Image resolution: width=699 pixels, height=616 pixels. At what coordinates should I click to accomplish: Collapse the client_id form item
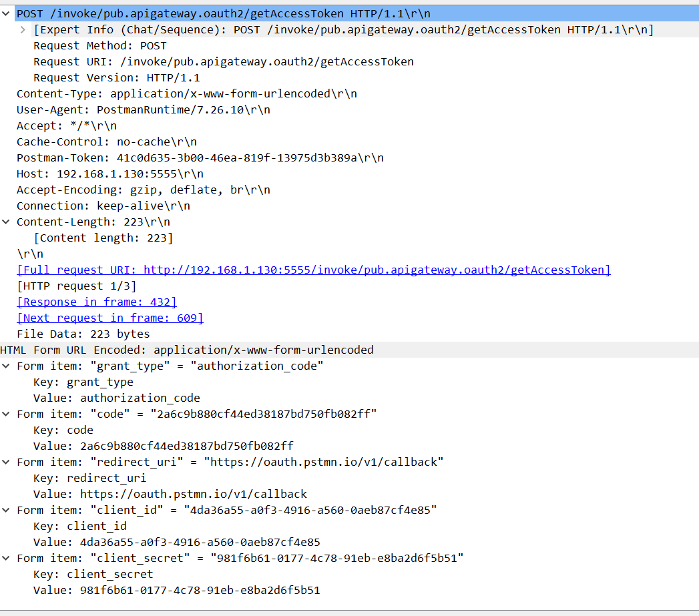pos(6,510)
